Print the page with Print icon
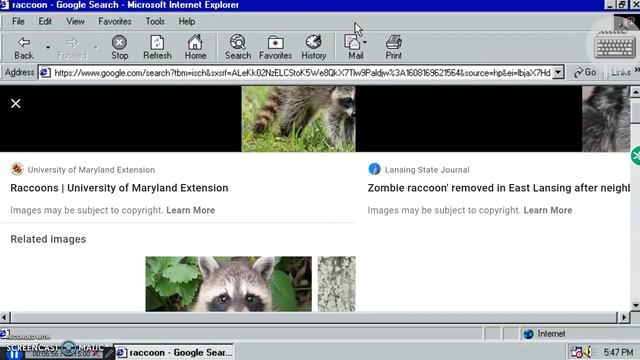Viewport: 640px width, 360px height. [x=393, y=47]
